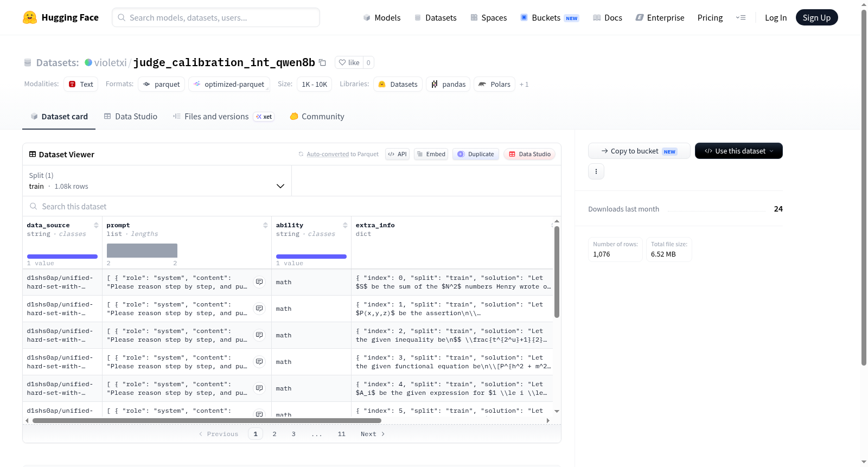Open conversation viewer icon in index 2 row
Image resolution: width=868 pixels, height=467 pixels.
tap(259, 335)
